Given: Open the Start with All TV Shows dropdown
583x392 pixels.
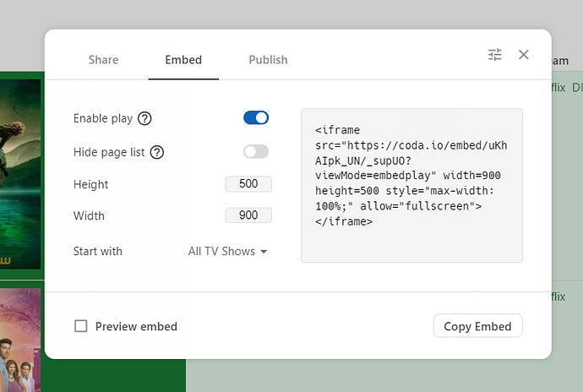Looking at the screenshot, I should coord(227,251).
